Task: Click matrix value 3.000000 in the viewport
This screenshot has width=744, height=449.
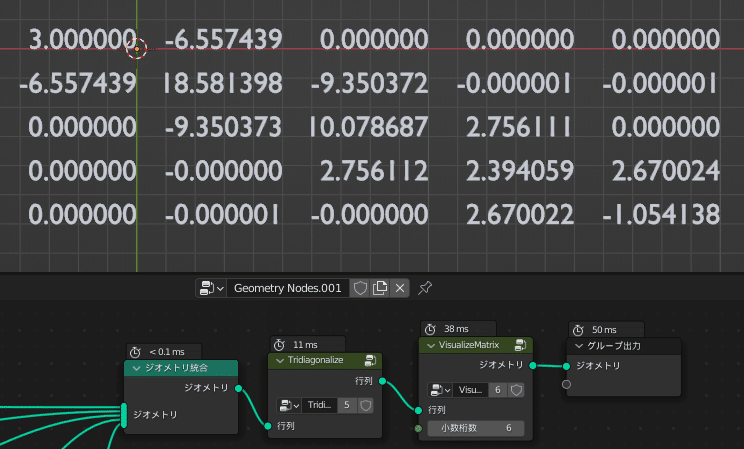Action: pyautogui.click(x=83, y=39)
